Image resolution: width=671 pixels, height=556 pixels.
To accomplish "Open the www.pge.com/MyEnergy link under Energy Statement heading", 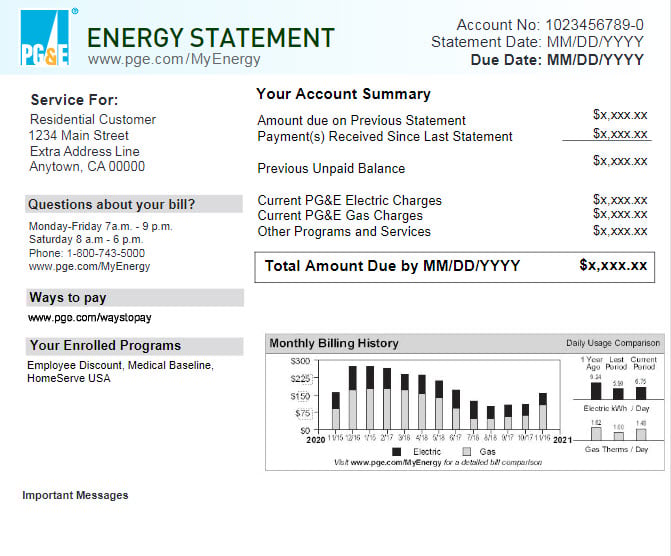I will (x=174, y=59).
